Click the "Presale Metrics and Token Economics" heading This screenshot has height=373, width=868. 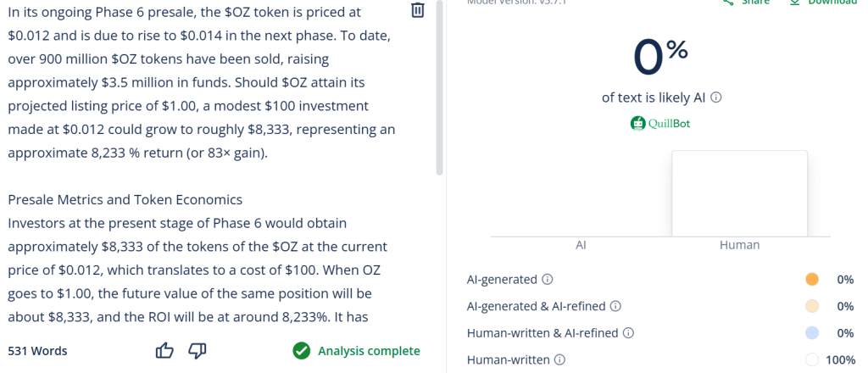click(x=125, y=200)
